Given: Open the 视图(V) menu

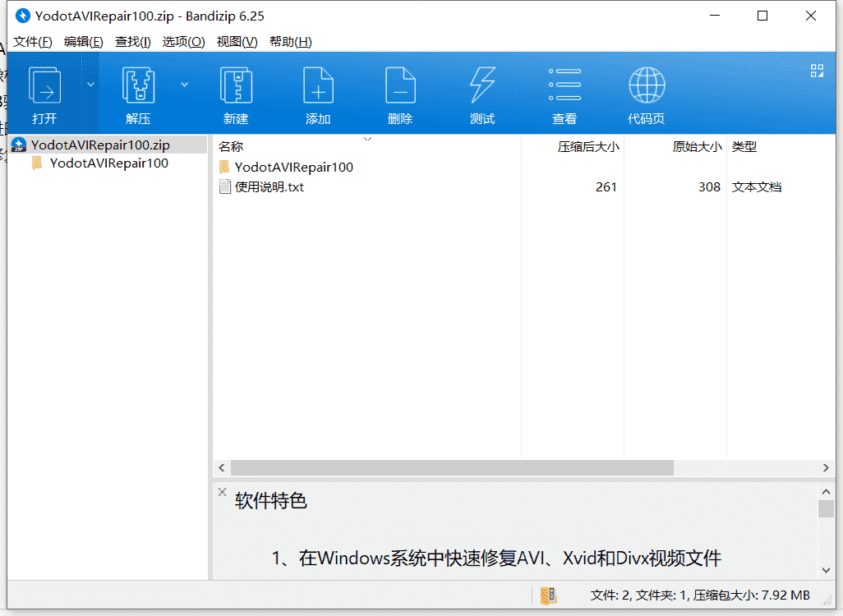Looking at the screenshot, I should pos(237,42).
